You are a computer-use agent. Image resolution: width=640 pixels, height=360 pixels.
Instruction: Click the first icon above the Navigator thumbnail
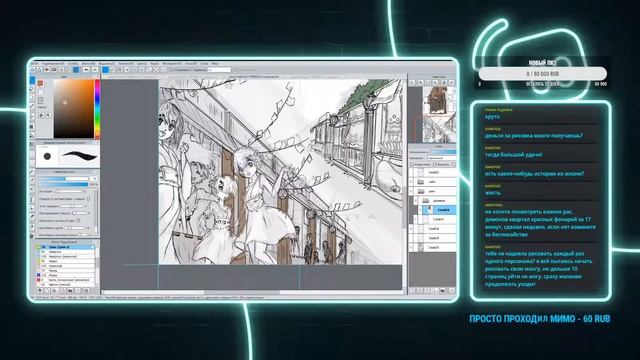[x=412, y=82]
